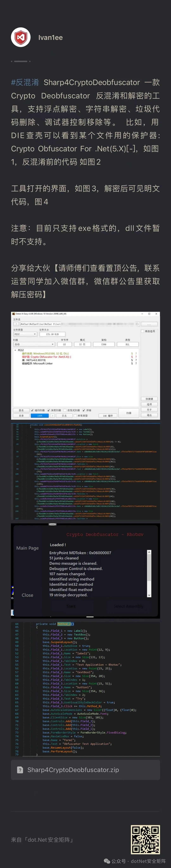Click the log scrollbar down arrow
This screenshot has width=171, height=868.
click(x=149, y=595)
